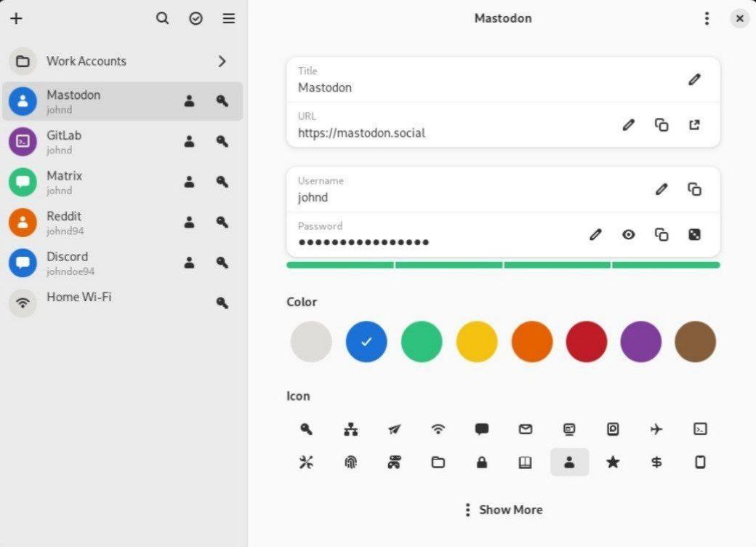Screen dimensions: 756x547
Task: Select the fingerprint entry icon
Action: point(350,463)
